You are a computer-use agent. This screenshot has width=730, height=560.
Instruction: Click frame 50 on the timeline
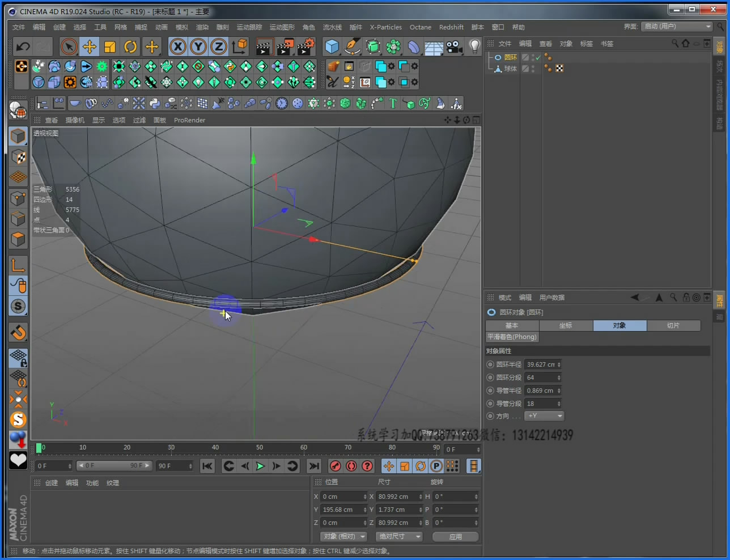tap(259, 447)
